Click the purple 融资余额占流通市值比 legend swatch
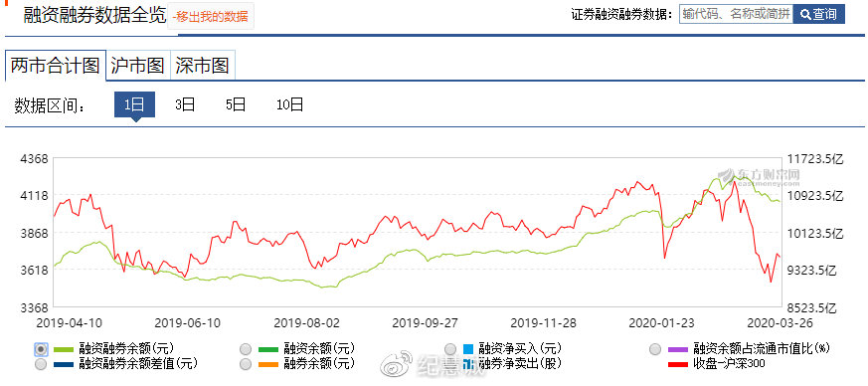868x386 pixels. [x=677, y=349]
